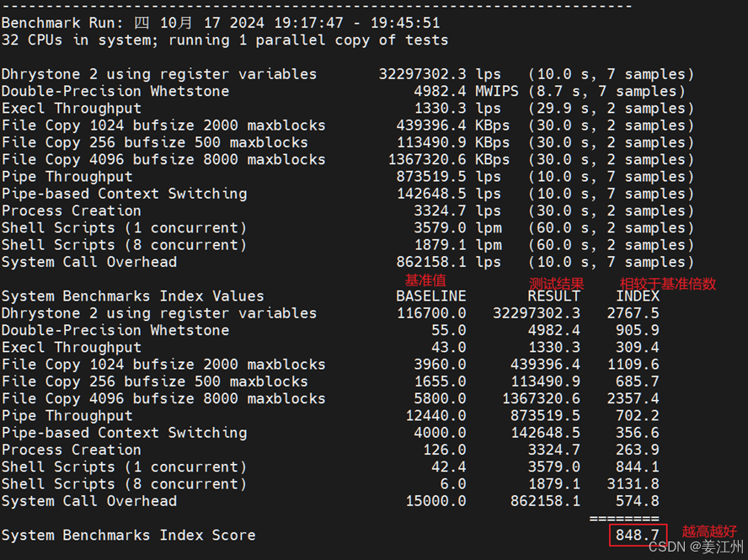The image size is (748, 560).
Task: Select index value 3131.8
Action: 633,485
